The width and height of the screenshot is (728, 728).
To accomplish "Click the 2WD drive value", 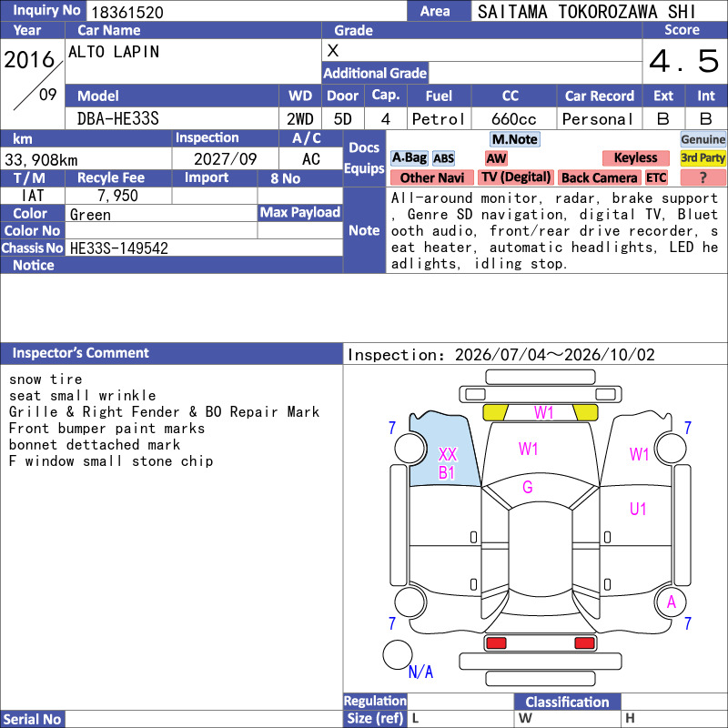I will coord(300,119).
